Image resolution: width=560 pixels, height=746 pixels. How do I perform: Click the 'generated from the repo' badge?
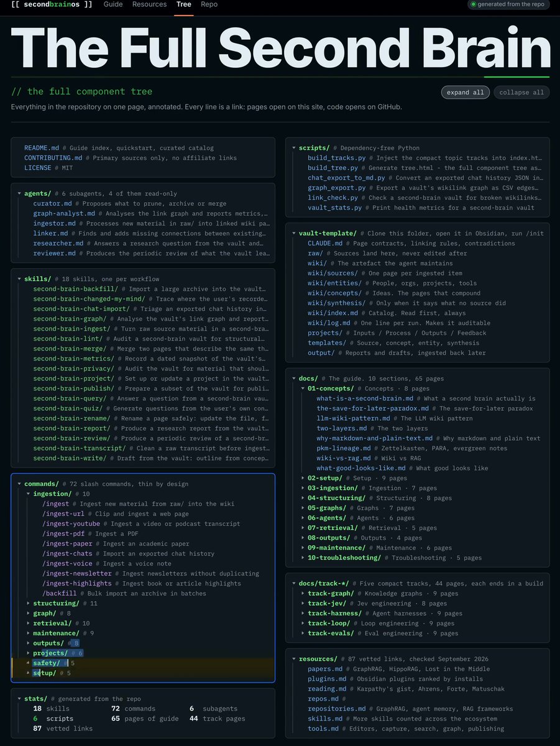coord(508,4)
